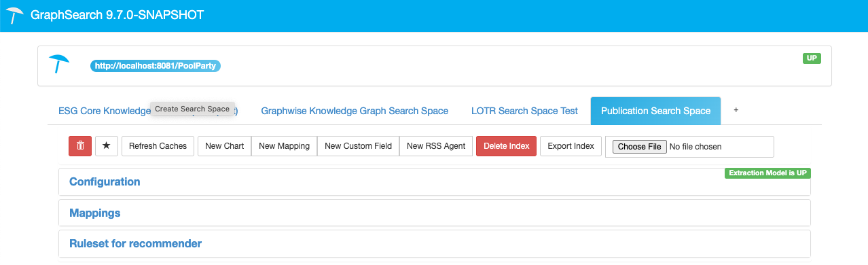Click GraphSearch 9.7.0-SNAPSHOT title text
868x265 pixels.
tap(117, 15)
